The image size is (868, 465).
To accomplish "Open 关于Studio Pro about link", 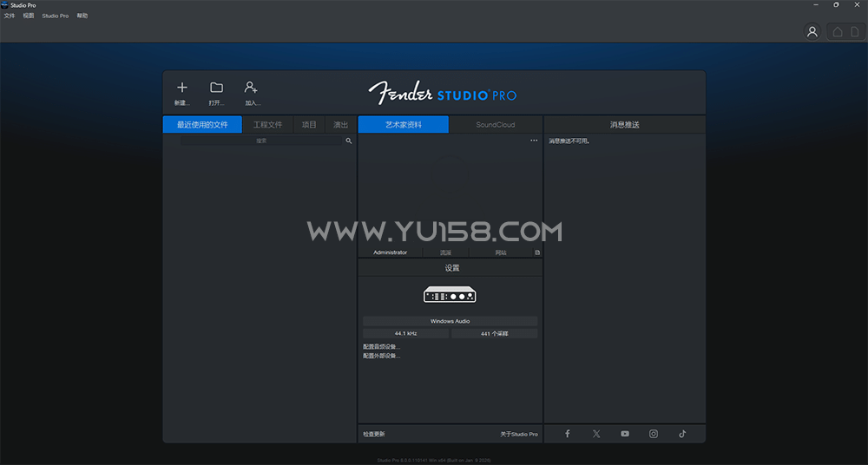I will coord(519,434).
